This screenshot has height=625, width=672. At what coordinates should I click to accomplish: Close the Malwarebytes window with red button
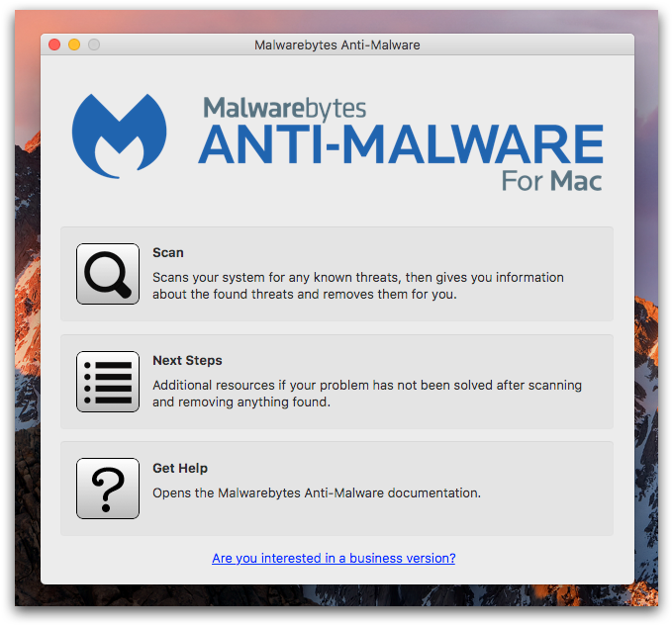tap(54, 45)
